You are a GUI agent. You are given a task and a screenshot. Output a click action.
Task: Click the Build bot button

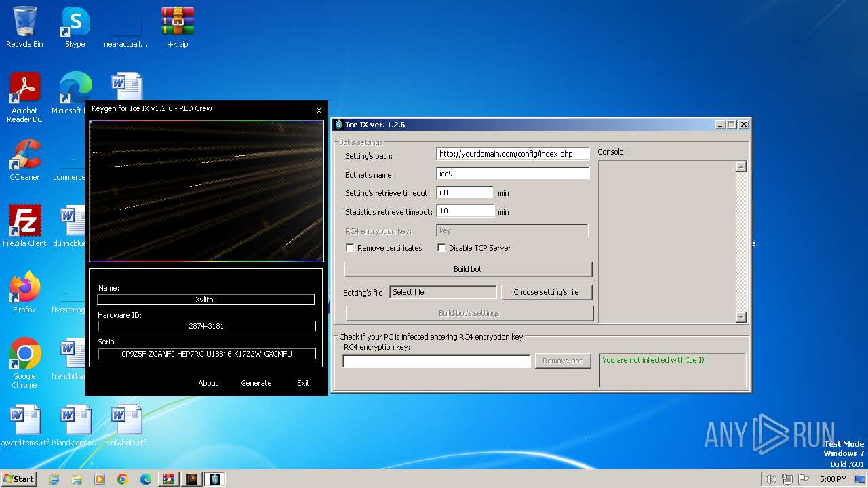click(468, 269)
